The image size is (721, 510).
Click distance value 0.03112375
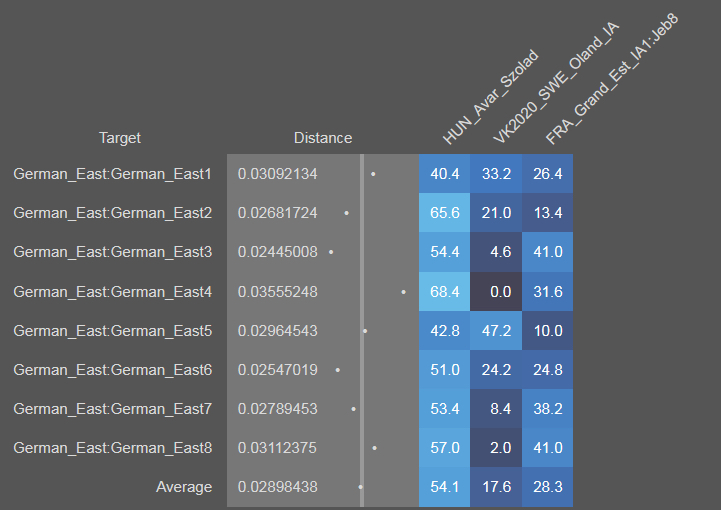tap(277, 448)
